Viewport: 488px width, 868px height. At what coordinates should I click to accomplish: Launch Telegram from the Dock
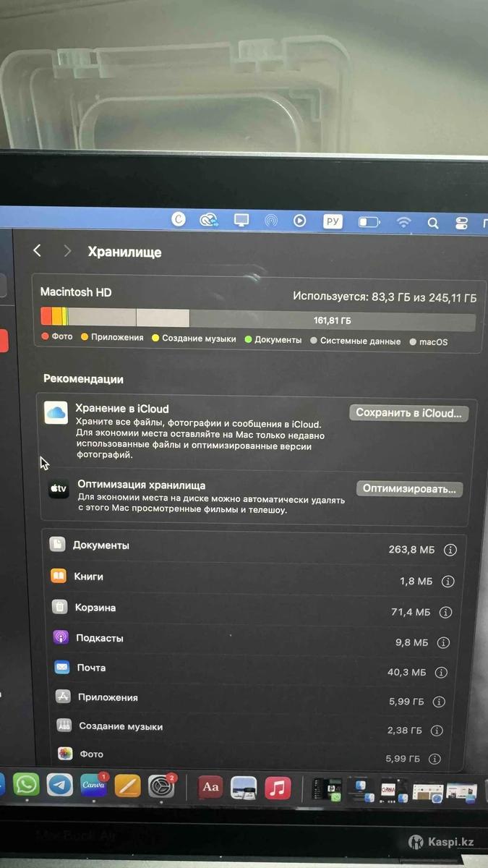click(x=59, y=785)
